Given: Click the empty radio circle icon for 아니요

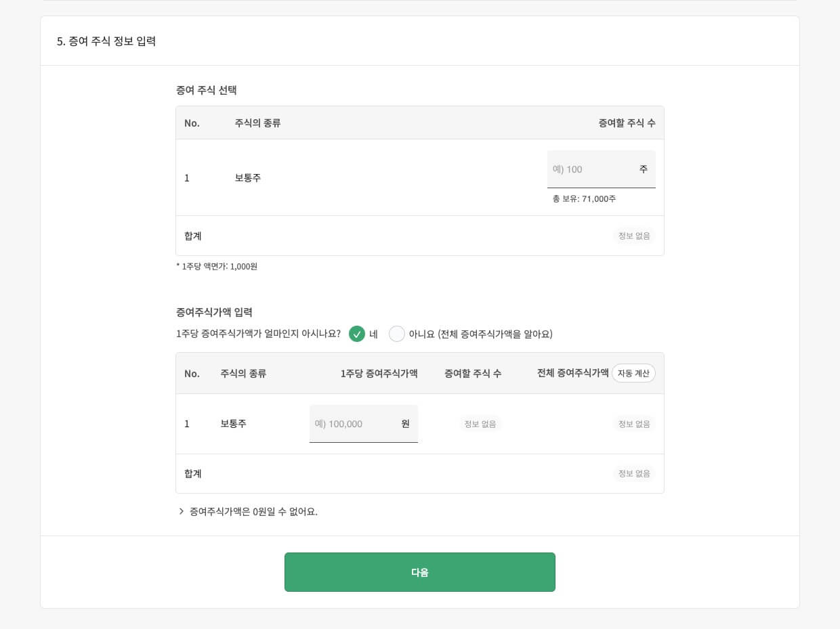Looking at the screenshot, I should (397, 334).
